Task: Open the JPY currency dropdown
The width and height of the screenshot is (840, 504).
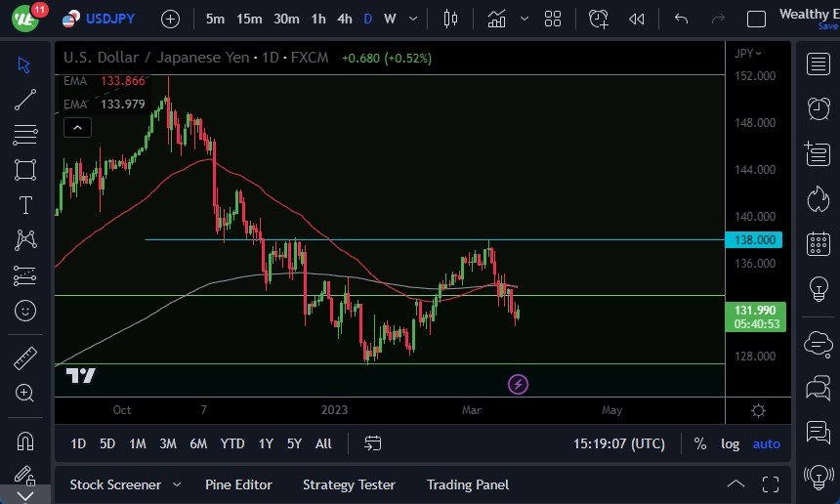Action: point(748,53)
